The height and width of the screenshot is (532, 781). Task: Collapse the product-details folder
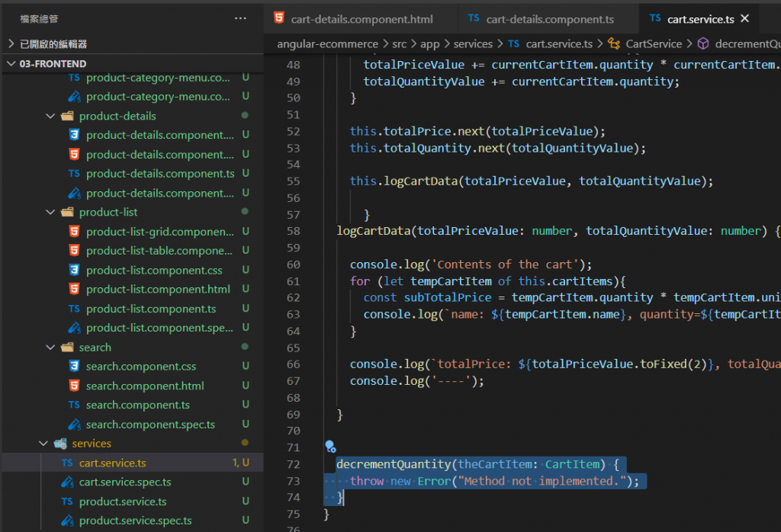(50, 116)
